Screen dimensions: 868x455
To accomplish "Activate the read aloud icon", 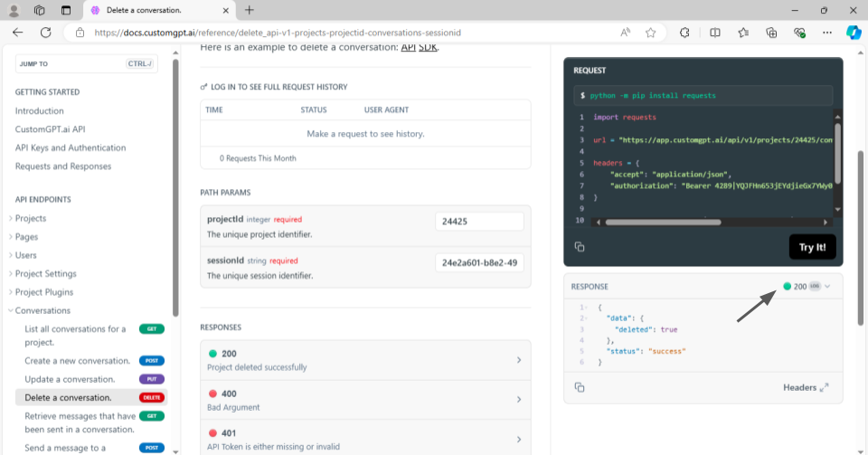I will (x=625, y=33).
